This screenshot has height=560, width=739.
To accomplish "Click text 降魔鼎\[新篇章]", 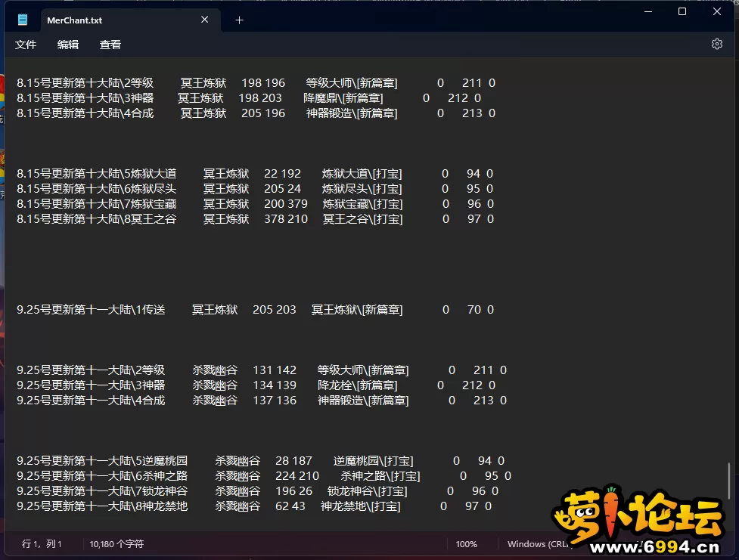I will click(x=343, y=98).
